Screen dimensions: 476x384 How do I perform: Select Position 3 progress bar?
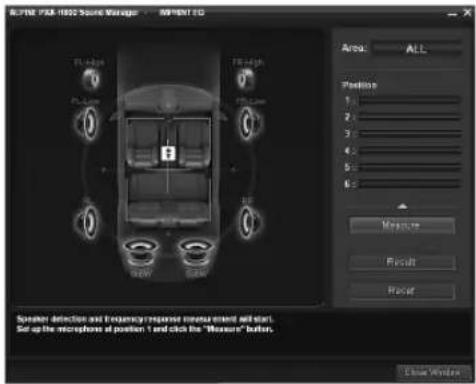[410, 134]
